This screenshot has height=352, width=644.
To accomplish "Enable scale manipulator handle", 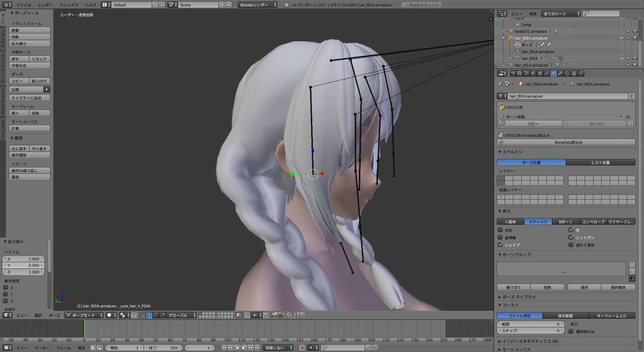I will (163, 315).
